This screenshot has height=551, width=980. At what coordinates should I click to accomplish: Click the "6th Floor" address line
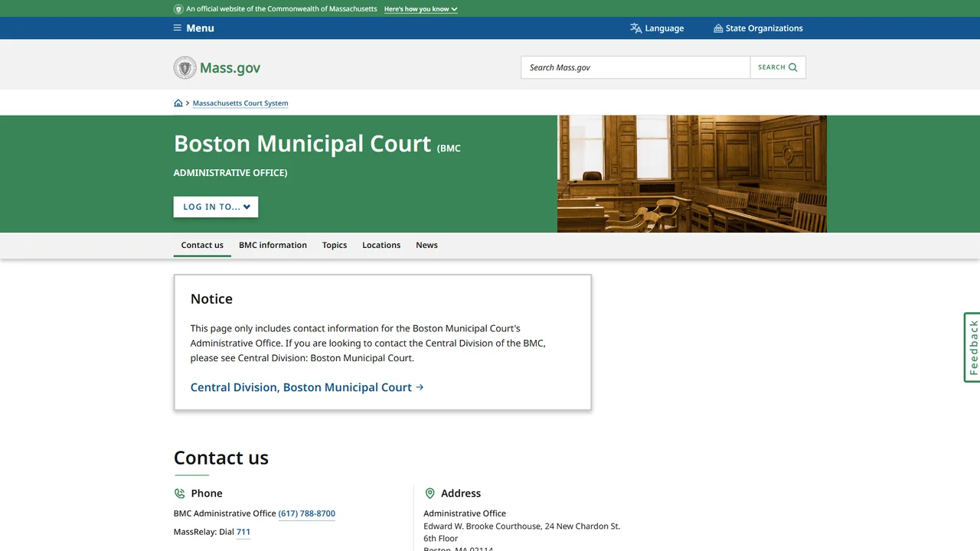click(441, 539)
